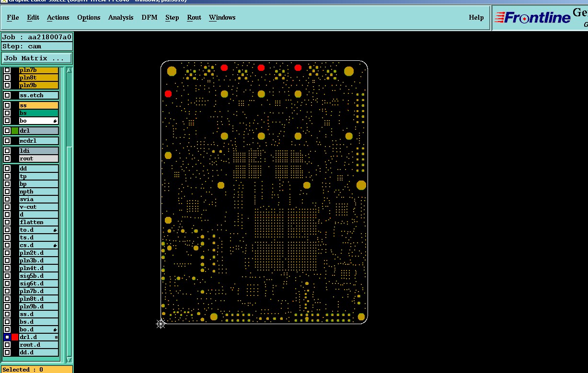Image resolution: width=588 pixels, height=373 pixels.
Task: Select the ts.d layer name
Action: [x=38, y=237]
